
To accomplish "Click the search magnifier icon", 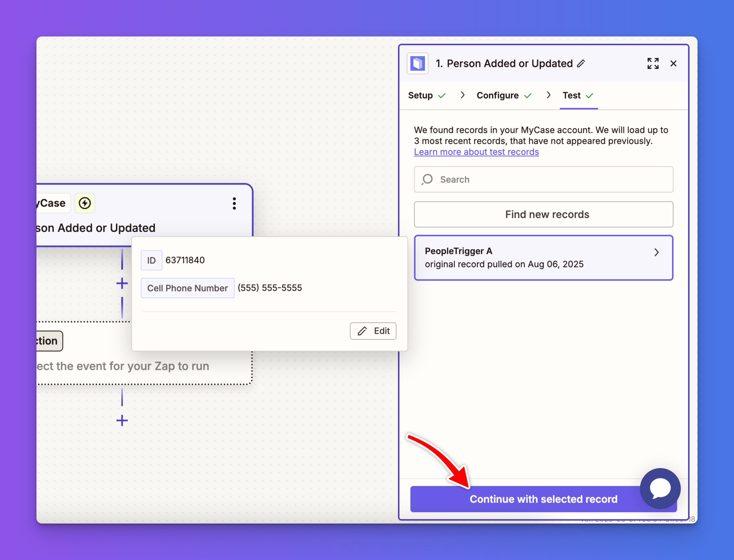I will click(x=427, y=179).
